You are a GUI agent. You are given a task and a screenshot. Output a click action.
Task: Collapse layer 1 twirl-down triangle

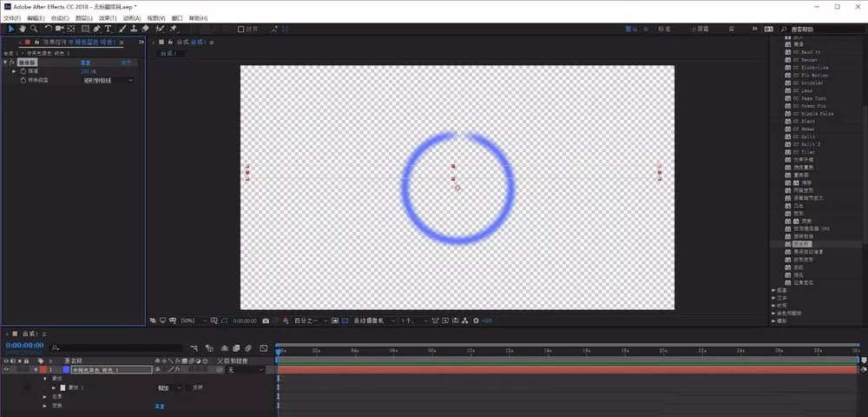coord(36,369)
